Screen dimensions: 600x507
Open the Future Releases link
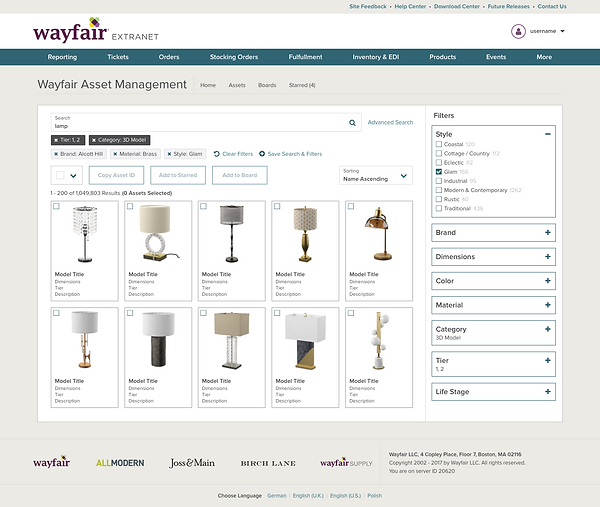509,7
